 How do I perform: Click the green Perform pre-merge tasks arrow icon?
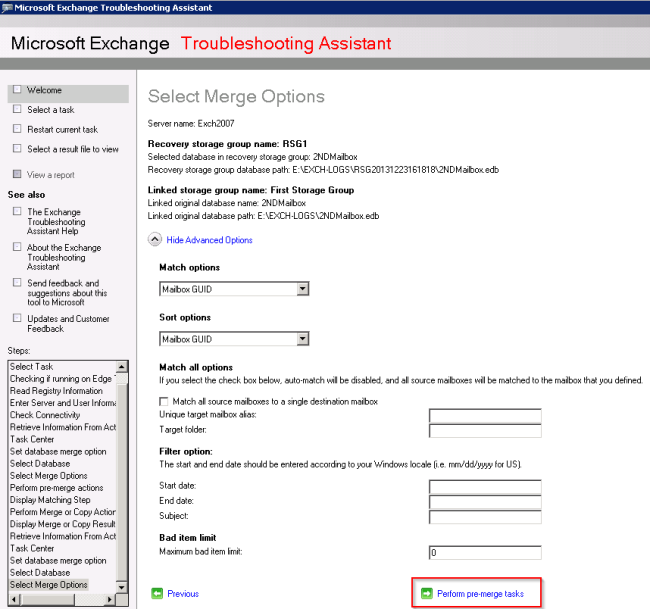point(427,593)
